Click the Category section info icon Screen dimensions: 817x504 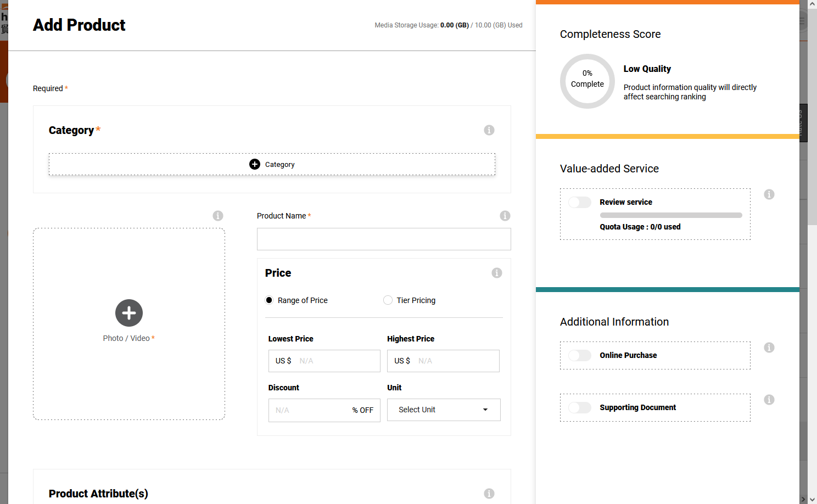coord(489,130)
